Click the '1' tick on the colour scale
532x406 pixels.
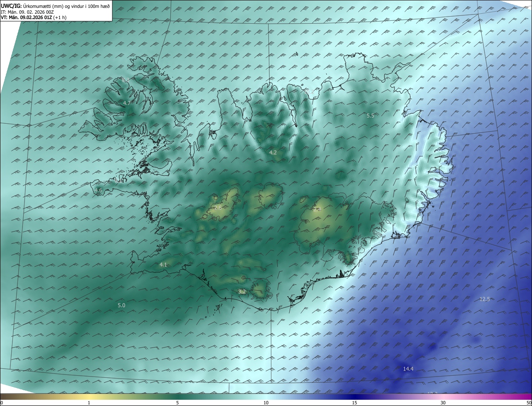(x=89, y=403)
